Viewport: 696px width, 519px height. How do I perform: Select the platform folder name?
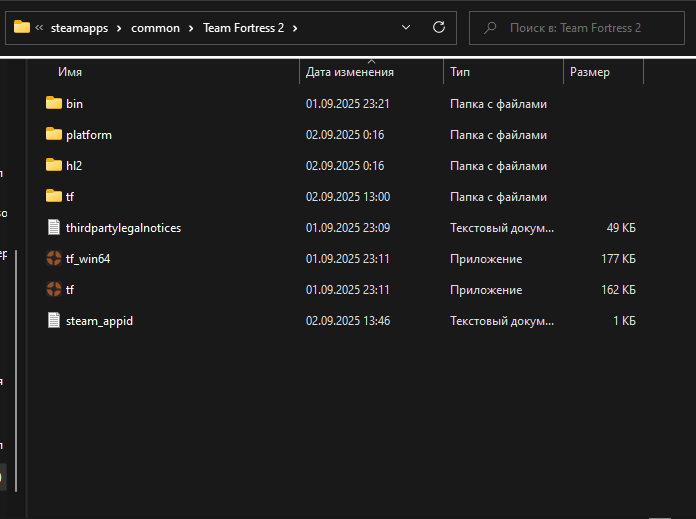[x=89, y=135]
